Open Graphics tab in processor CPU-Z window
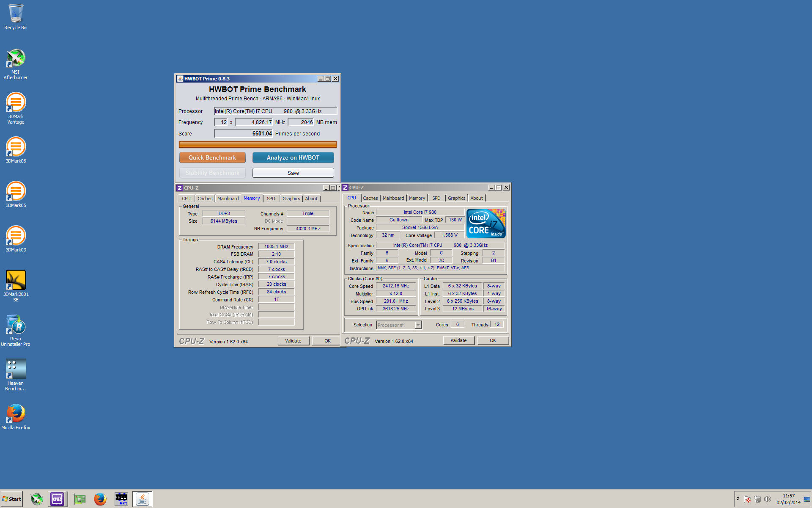The image size is (812, 508). [x=457, y=198]
